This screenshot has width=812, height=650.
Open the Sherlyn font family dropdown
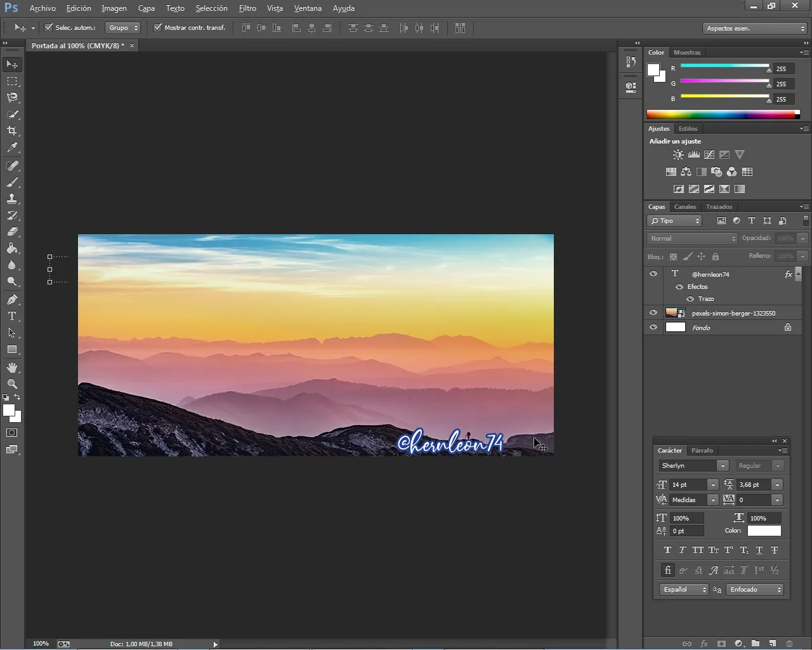click(x=723, y=466)
